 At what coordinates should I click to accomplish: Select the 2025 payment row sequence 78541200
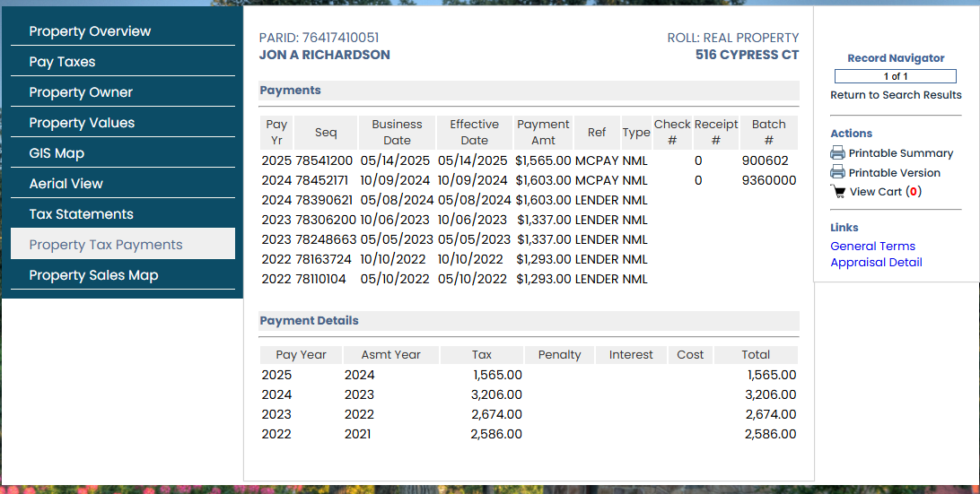(324, 160)
